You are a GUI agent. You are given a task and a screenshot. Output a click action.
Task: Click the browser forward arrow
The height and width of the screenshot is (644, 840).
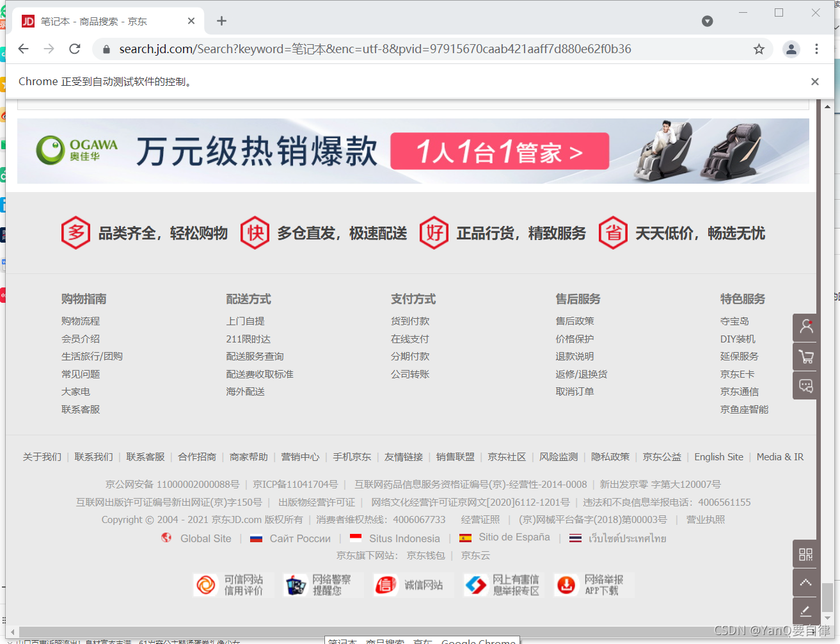point(49,49)
